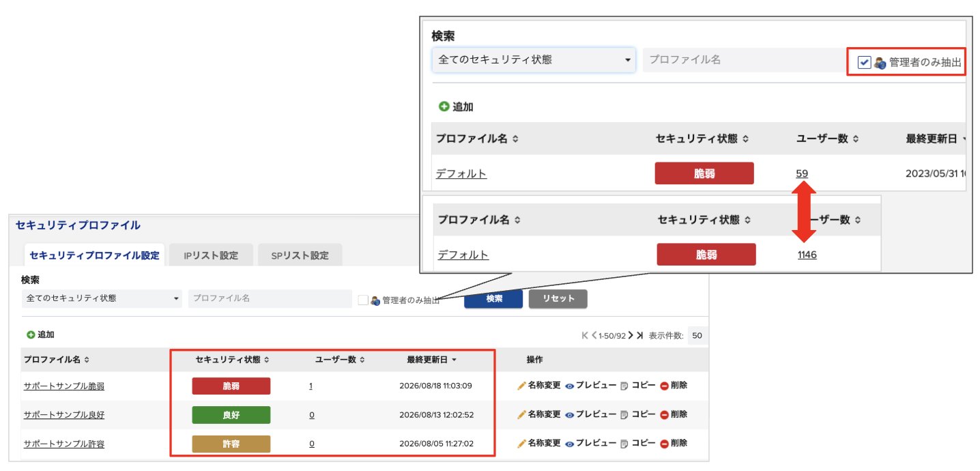The width and height of the screenshot is (980, 471).
Task: Uncheck the checked 管理者のみ抽出 checkbox in callout
Action: pos(864,62)
